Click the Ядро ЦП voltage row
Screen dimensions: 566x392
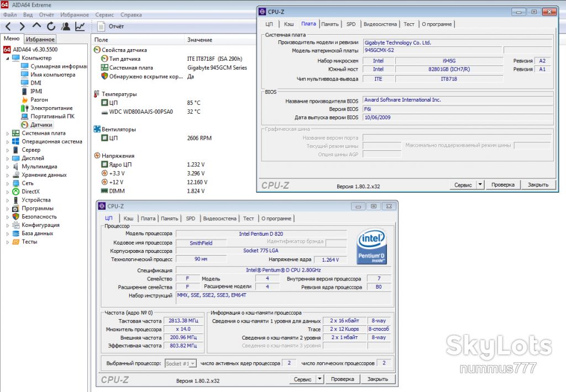153,165
